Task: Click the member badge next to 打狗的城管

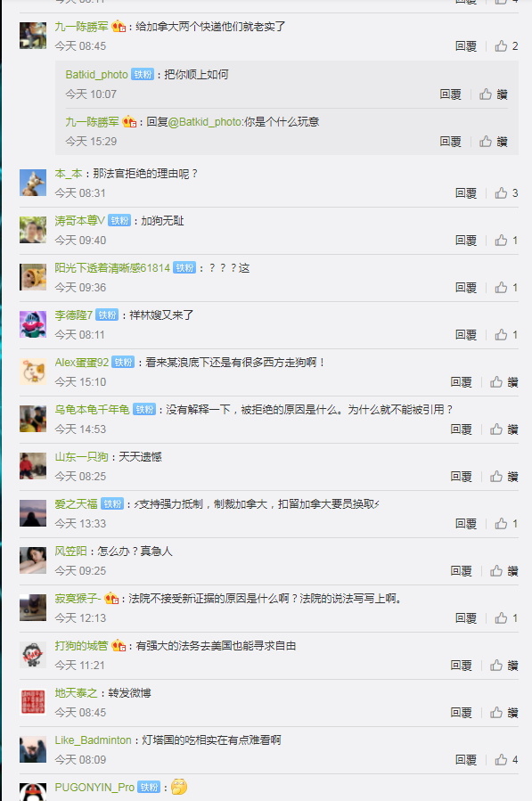Action: (119, 646)
